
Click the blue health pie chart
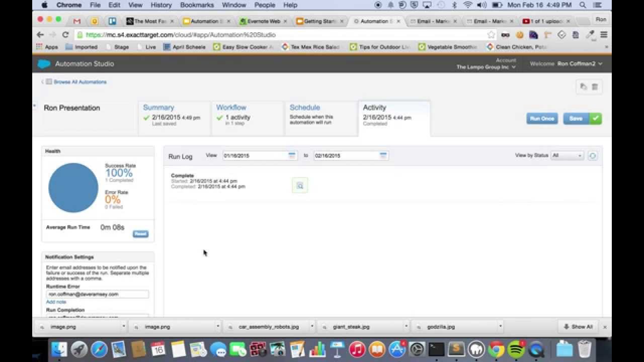pyautogui.click(x=73, y=188)
